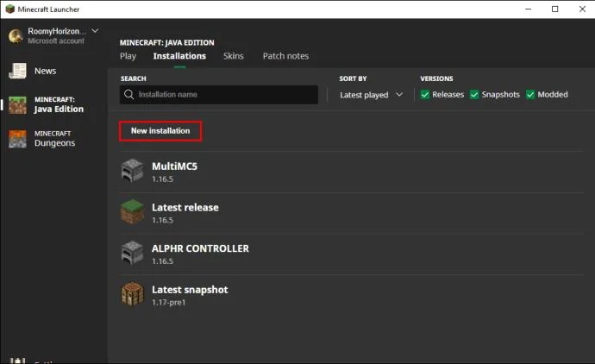Select Minecraft Java Edition in sidebar
This screenshot has height=364, width=595.
click(47, 104)
